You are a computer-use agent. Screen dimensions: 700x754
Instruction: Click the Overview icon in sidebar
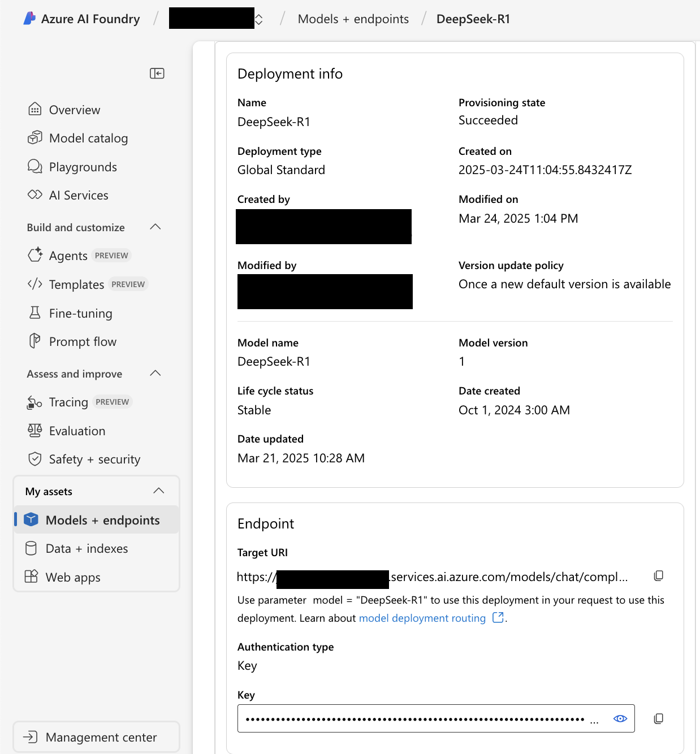(35, 109)
